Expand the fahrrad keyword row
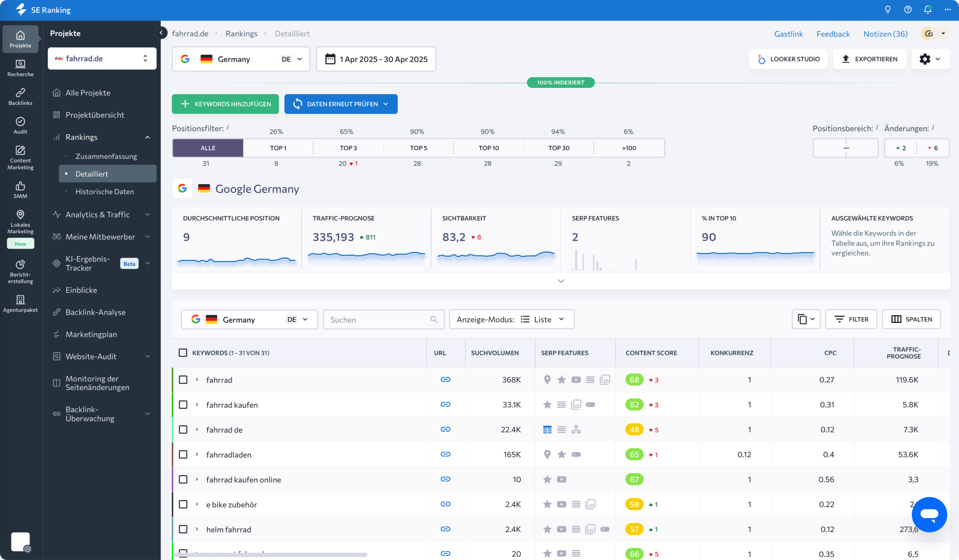 [197, 380]
